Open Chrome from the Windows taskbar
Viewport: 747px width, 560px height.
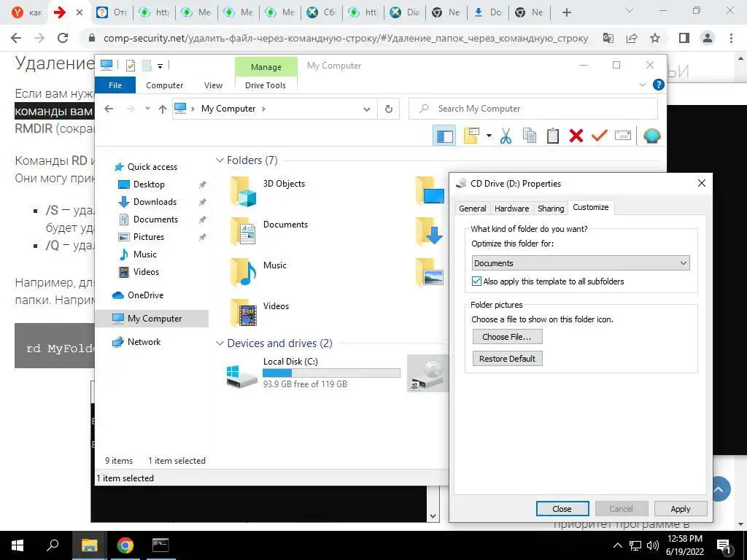coord(125,545)
